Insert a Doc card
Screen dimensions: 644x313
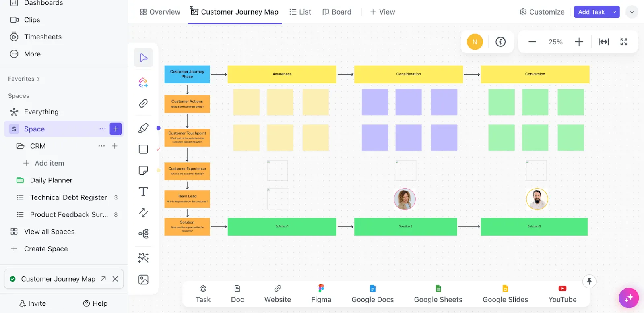tap(237, 294)
